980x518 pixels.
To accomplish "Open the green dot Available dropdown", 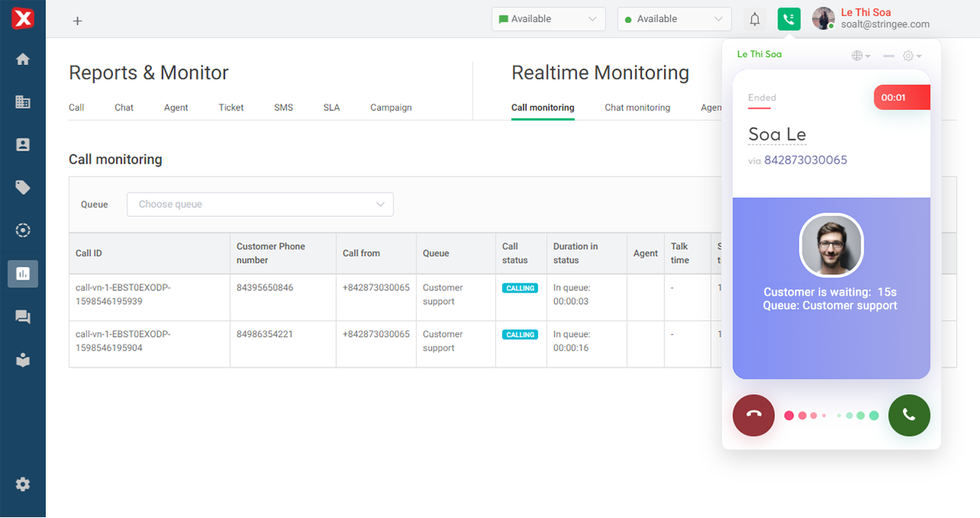I will tap(673, 19).
